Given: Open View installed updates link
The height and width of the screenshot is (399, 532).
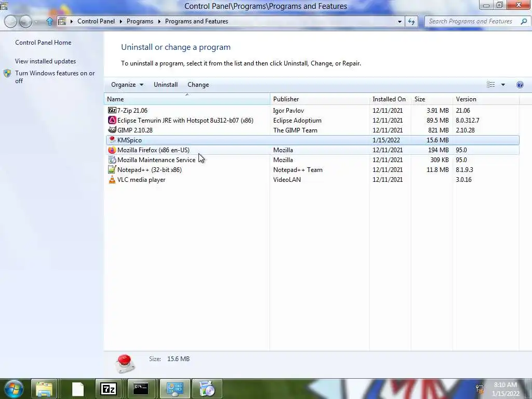Looking at the screenshot, I should tap(46, 61).
